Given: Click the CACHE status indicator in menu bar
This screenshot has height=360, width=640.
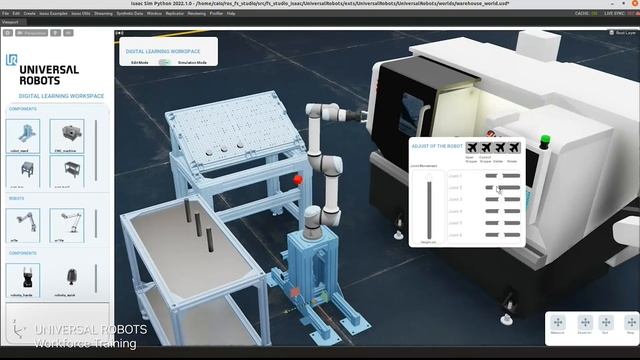Looking at the screenshot, I should (587, 13).
